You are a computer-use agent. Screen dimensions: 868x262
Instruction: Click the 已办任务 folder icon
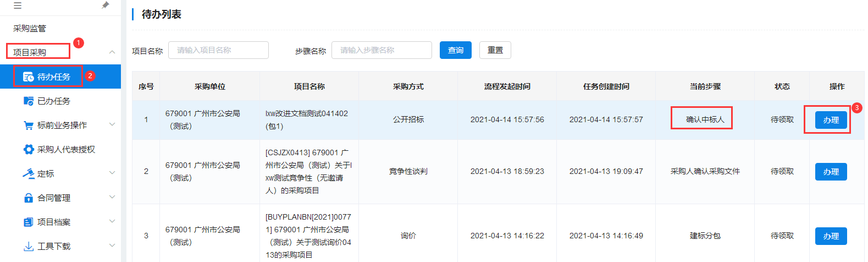click(x=29, y=101)
